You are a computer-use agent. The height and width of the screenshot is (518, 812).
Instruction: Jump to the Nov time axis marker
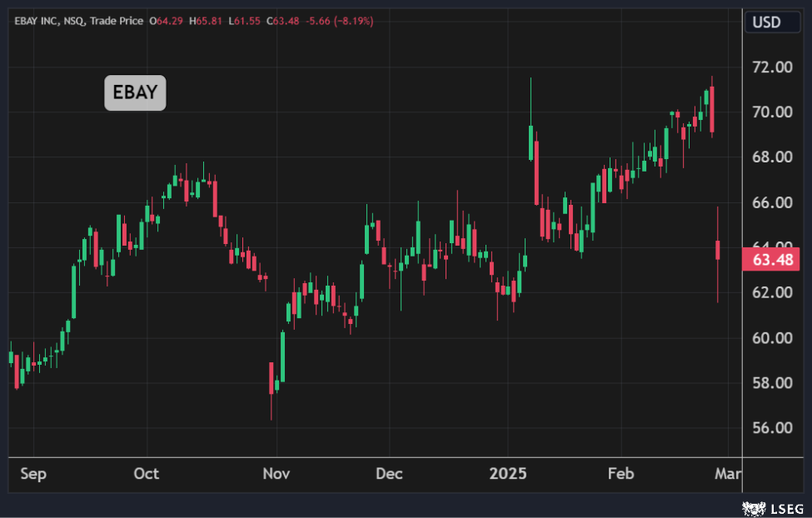(x=276, y=474)
